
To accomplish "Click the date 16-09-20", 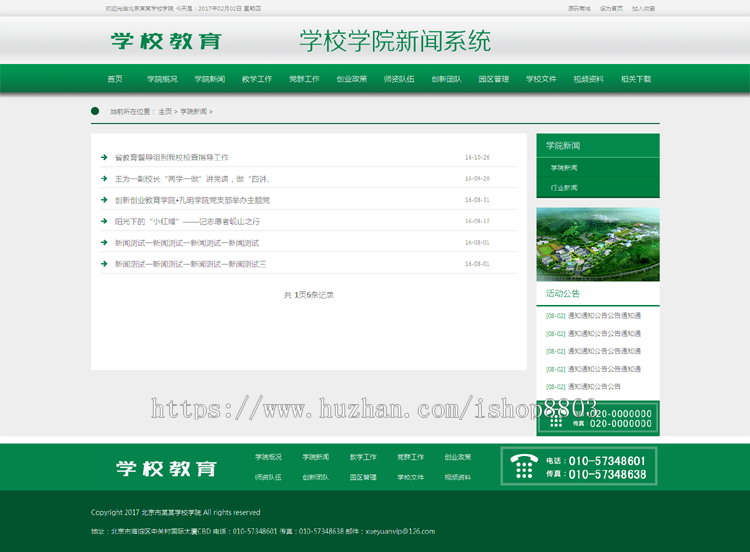I will click(x=477, y=178).
